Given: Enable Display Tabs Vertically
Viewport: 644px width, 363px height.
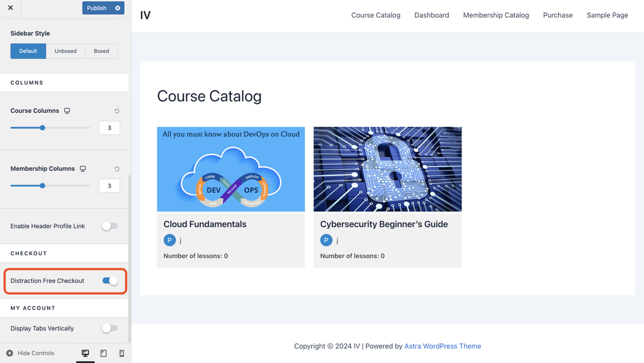Looking at the screenshot, I should [x=109, y=329].
